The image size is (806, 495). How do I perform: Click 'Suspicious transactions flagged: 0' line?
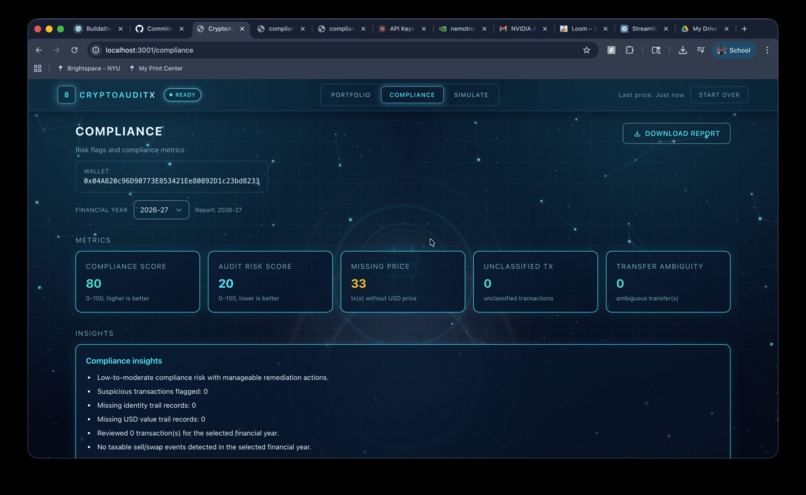click(152, 391)
